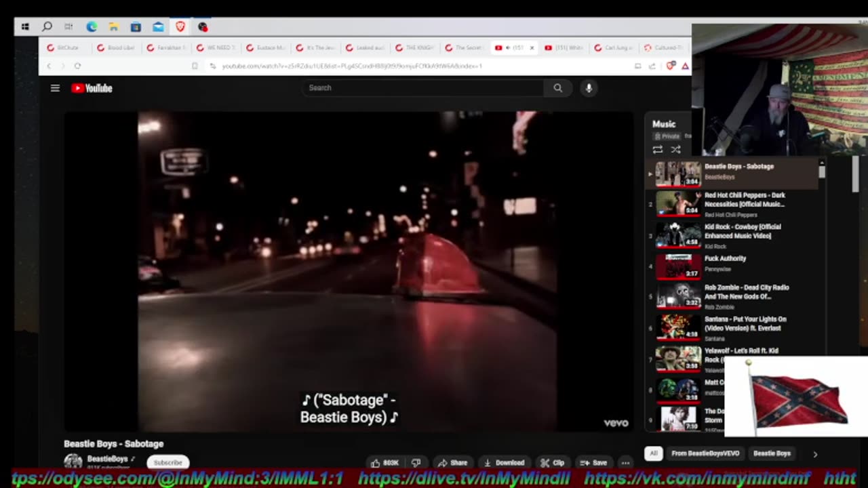This screenshot has height=488, width=868.
Task: Switch to the Leaked audio tab
Action: [365, 48]
